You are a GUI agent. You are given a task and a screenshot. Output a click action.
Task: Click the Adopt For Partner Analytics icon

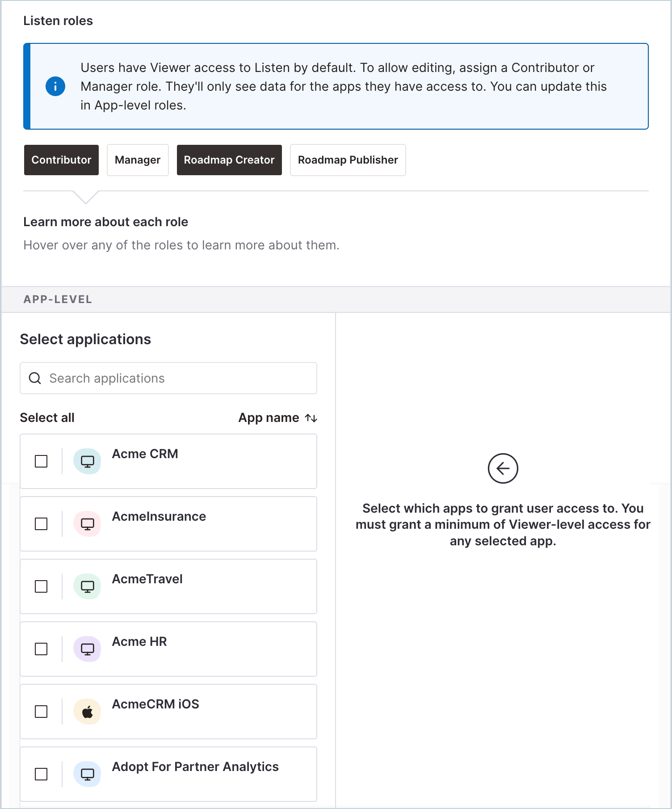[x=87, y=774]
